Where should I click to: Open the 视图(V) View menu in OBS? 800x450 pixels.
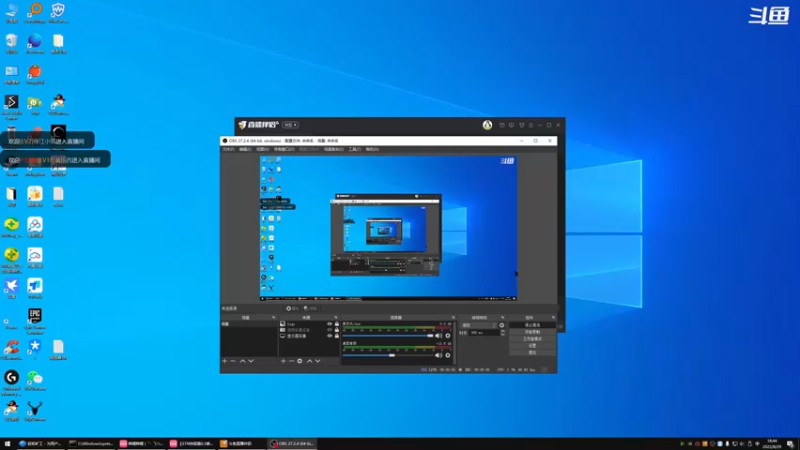[x=262, y=149]
